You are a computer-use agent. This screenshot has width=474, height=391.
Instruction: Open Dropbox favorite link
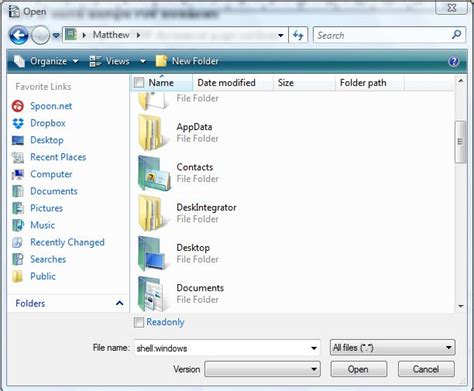48,123
